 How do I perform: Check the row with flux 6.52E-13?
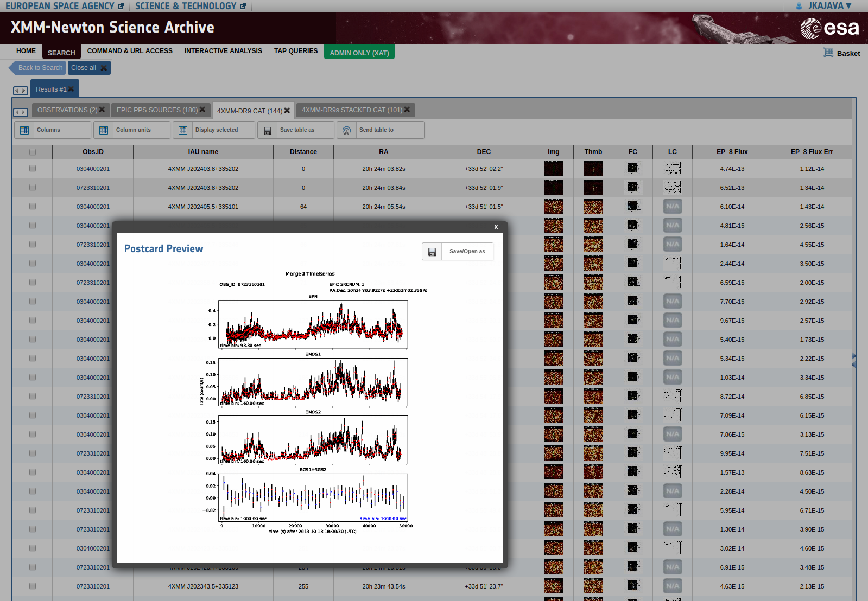(x=33, y=188)
